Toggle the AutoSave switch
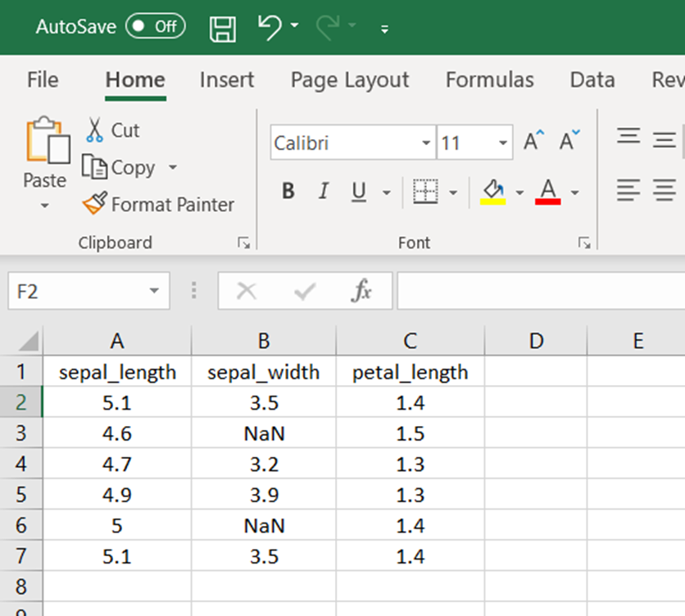Viewport: 685px width, 616px height. pyautogui.click(x=156, y=26)
